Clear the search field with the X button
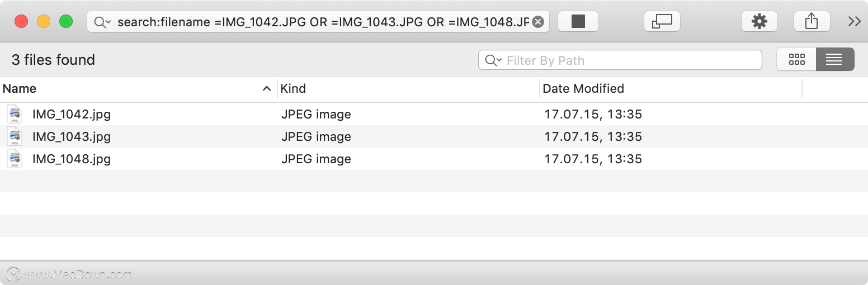 tap(537, 22)
